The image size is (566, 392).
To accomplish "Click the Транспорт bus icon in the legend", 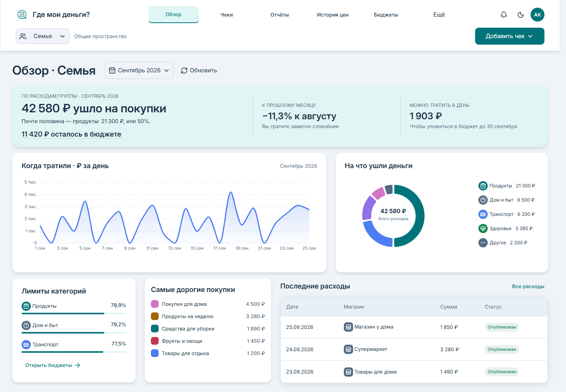I will (483, 214).
